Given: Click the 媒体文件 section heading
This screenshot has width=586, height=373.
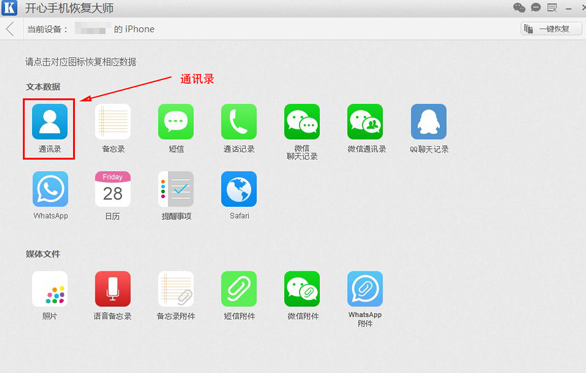Looking at the screenshot, I should coord(43,254).
